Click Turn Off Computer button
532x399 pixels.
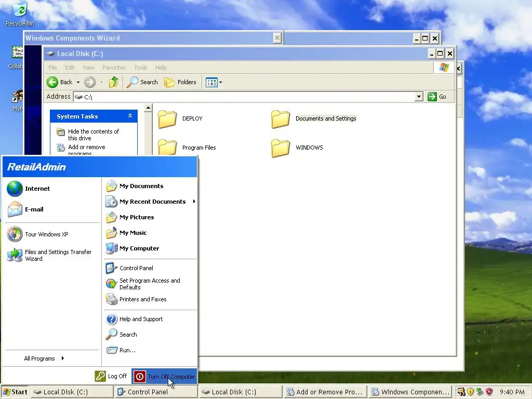pyautogui.click(x=164, y=376)
